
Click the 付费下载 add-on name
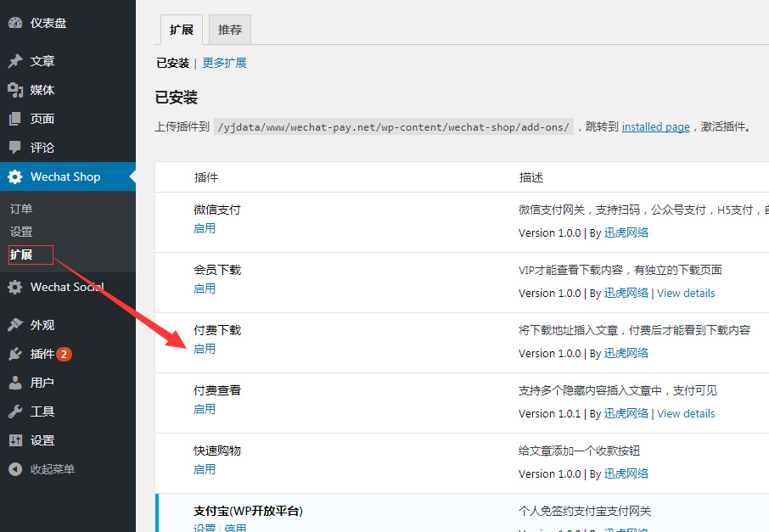coord(217,330)
